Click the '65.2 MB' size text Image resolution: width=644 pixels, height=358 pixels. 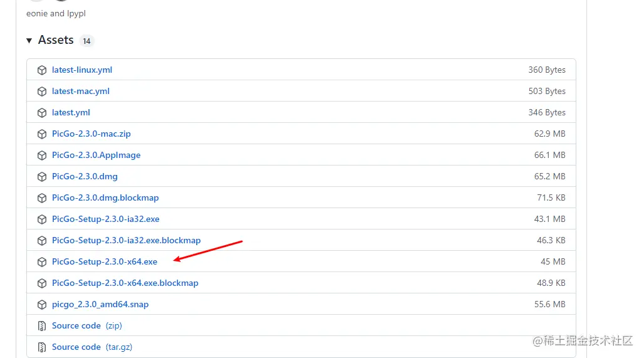[x=549, y=177]
